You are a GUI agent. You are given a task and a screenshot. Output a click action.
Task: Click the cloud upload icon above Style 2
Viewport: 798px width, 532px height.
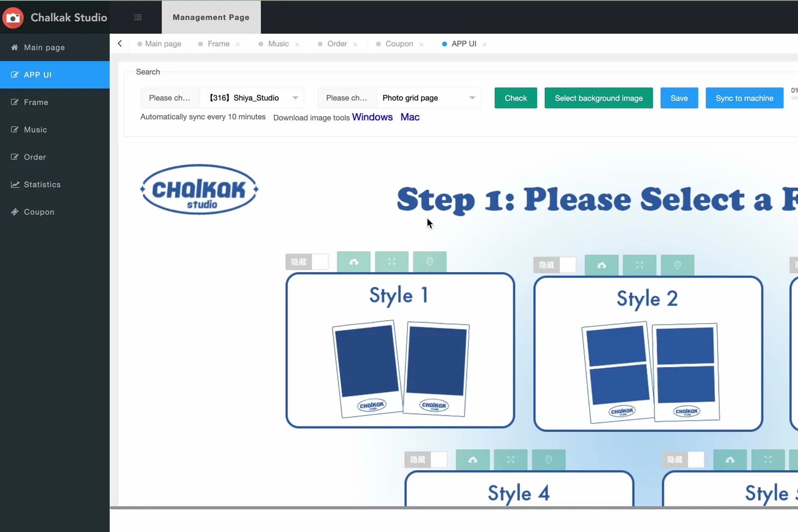601,265
